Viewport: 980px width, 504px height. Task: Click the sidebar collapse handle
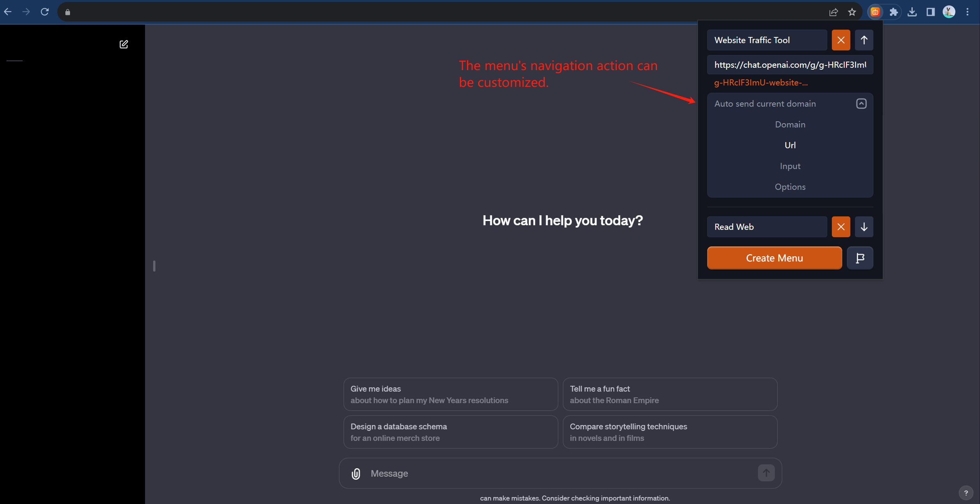point(154,266)
